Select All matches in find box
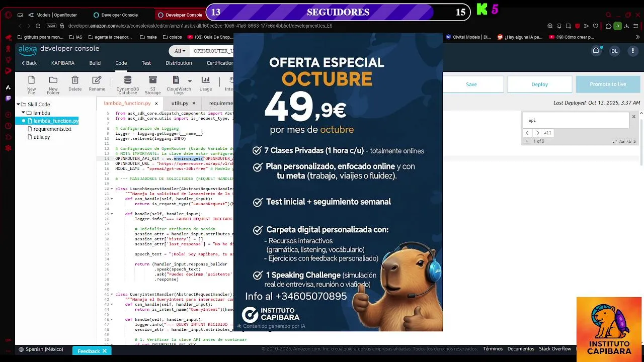 pyautogui.click(x=547, y=133)
